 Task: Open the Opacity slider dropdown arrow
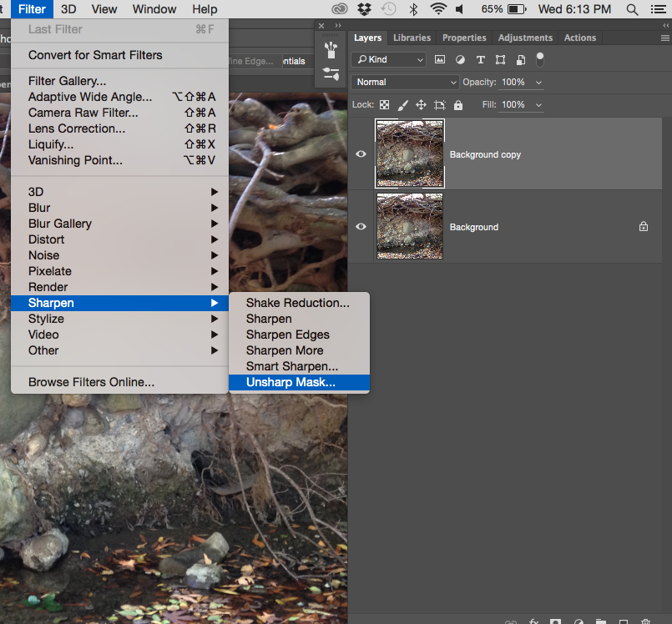538,83
